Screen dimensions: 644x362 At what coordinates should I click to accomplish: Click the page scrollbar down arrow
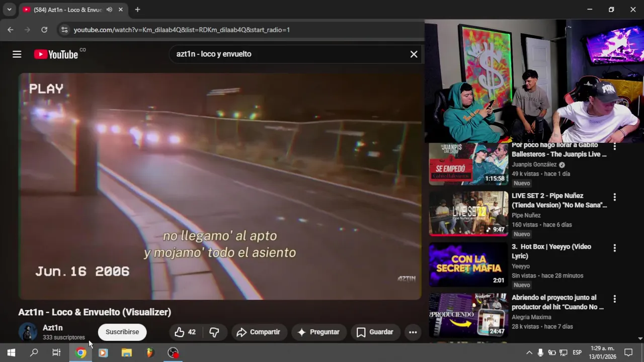click(x=640, y=339)
